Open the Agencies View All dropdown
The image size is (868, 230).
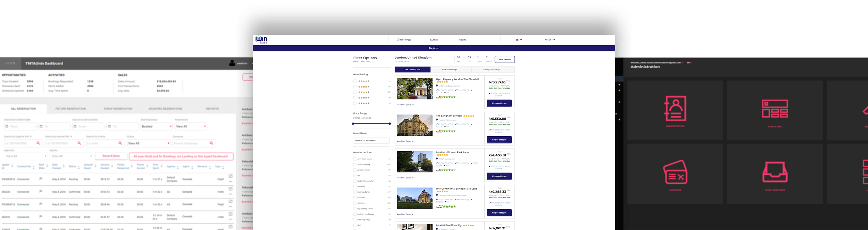[x=26, y=156]
